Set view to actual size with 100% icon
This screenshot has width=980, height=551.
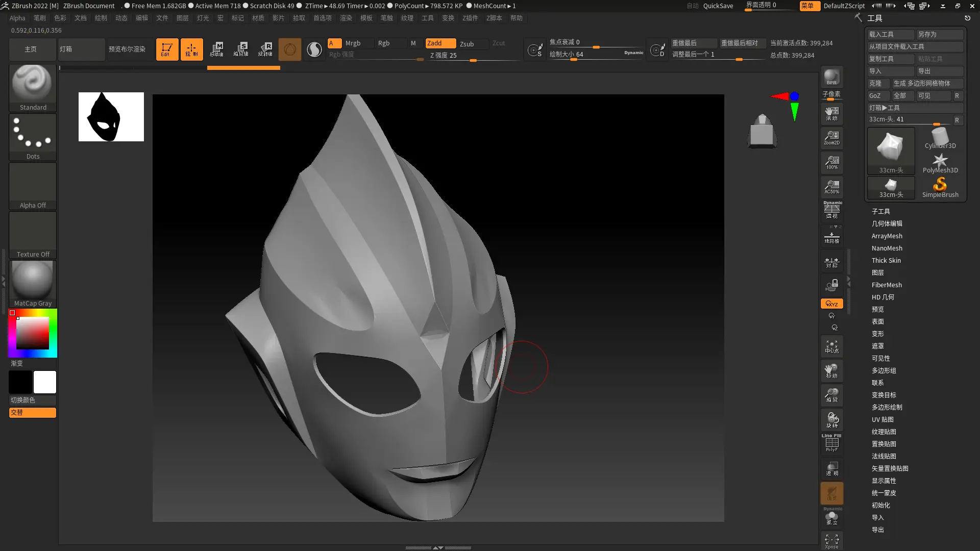(x=831, y=162)
